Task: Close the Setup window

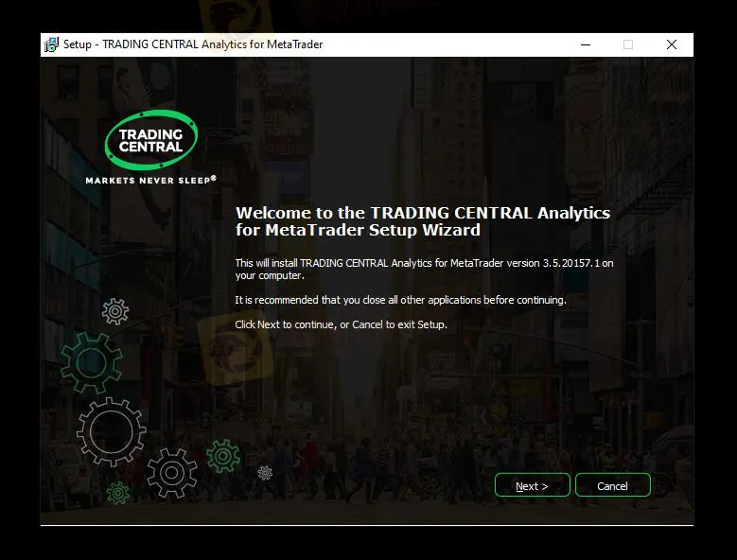Action: pos(672,44)
